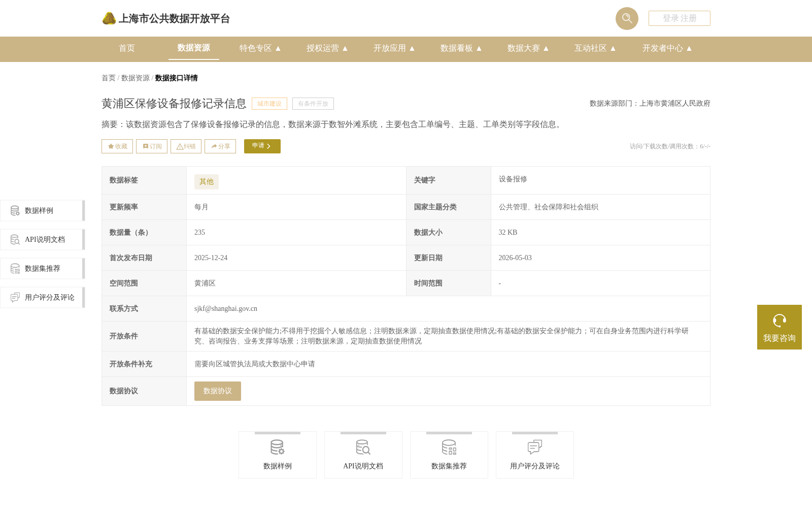The image size is (812, 508).
Task: Go to 首页 in the navigation bar
Action: pyautogui.click(x=127, y=48)
